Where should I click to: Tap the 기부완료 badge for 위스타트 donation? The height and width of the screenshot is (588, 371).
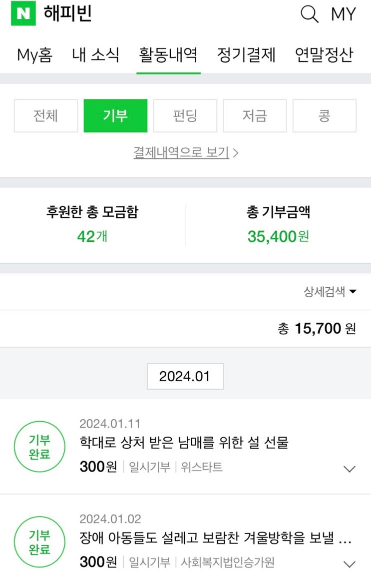39,447
